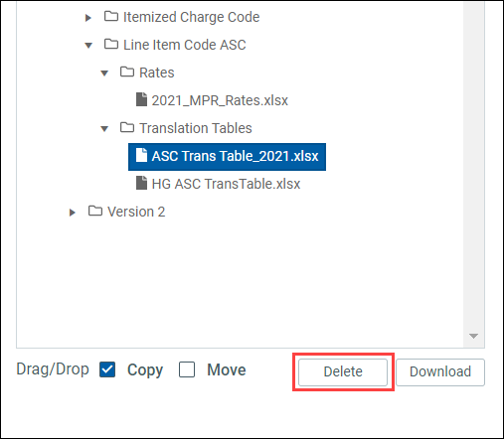Select HG ASC TransTable.xlsx in the tree
Image resolution: width=504 pixels, height=439 pixels.
tap(226, 184)
